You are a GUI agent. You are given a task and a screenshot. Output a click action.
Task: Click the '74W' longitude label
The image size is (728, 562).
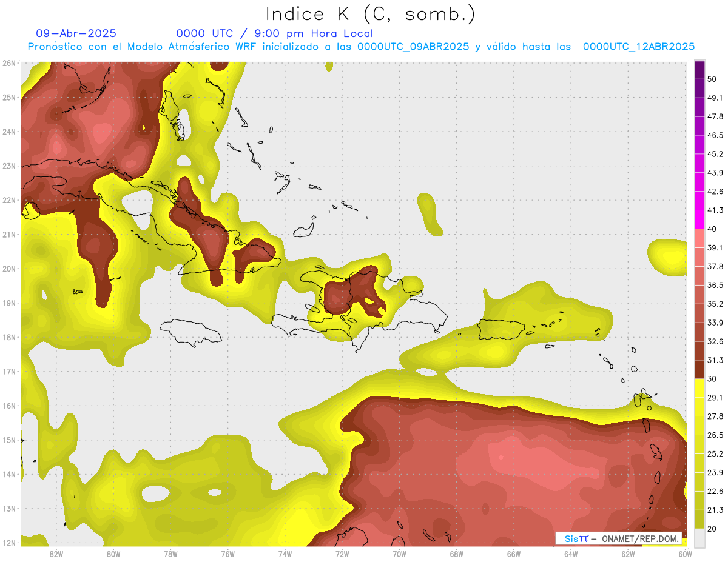[285, 554]
